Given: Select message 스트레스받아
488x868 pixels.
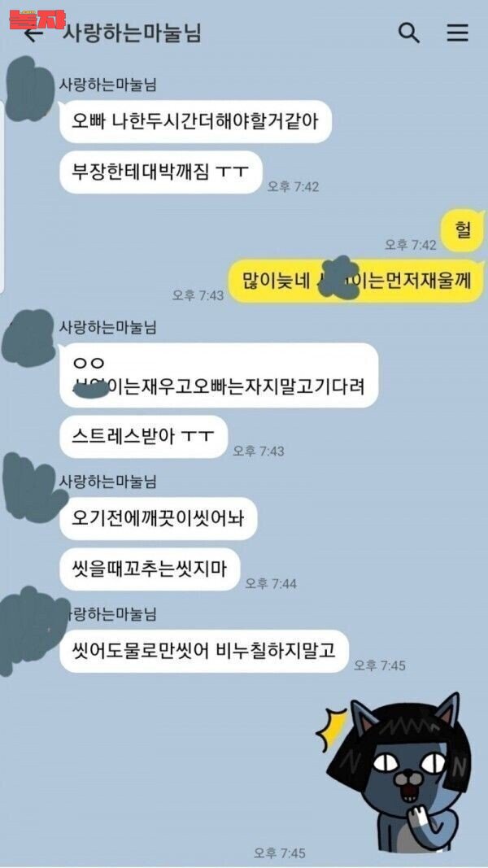Looking at the screenshot, I should (x=143, y=437).
